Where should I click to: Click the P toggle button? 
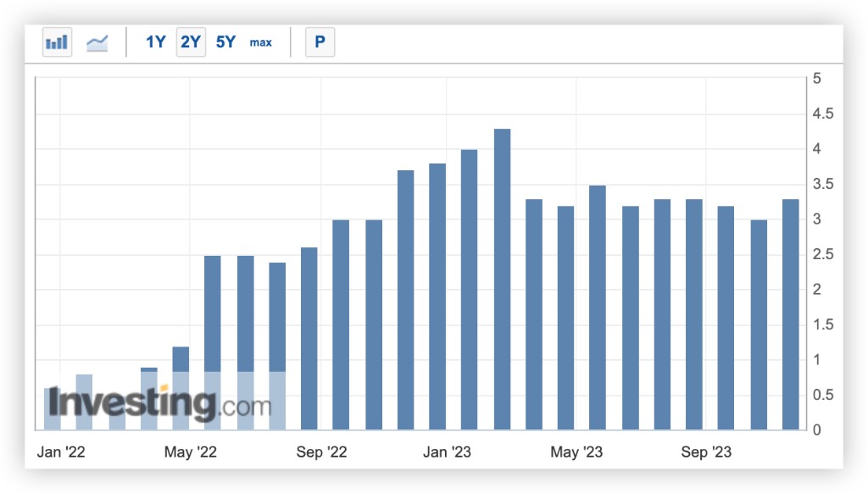[x=320, y=42]
